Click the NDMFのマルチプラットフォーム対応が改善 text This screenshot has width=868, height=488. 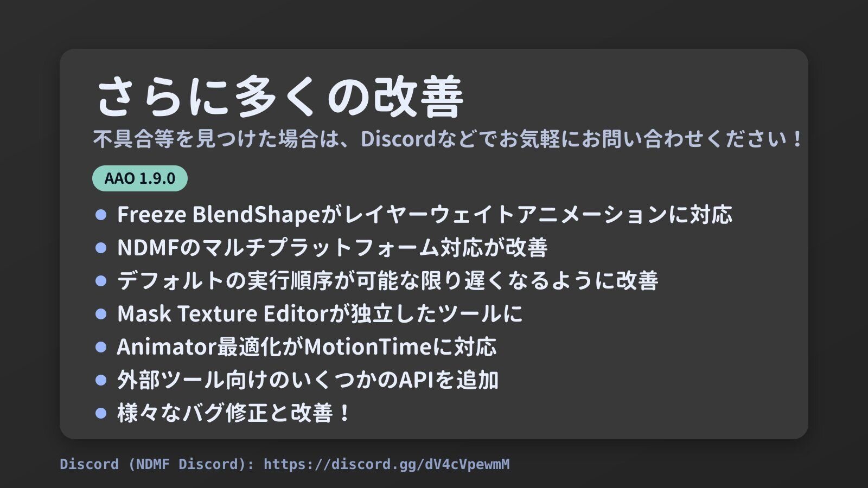coord(332,248)
